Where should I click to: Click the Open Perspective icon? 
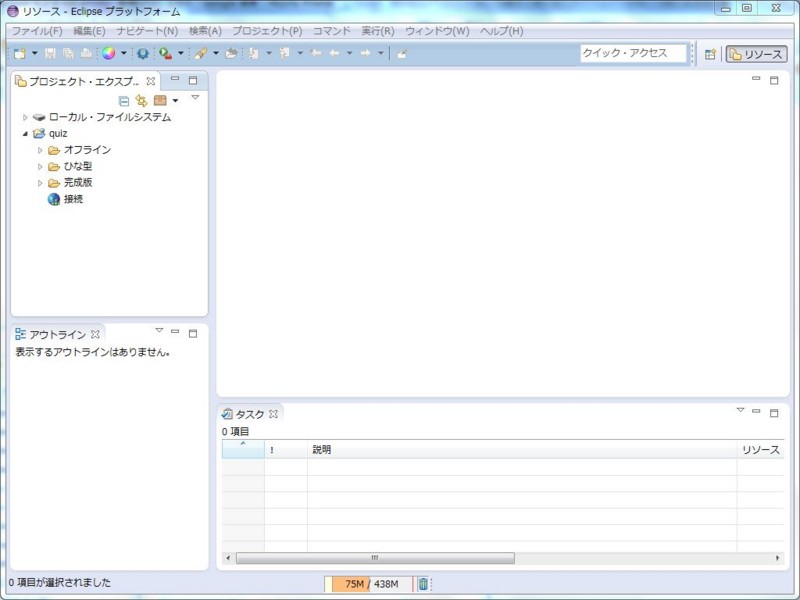710,54
